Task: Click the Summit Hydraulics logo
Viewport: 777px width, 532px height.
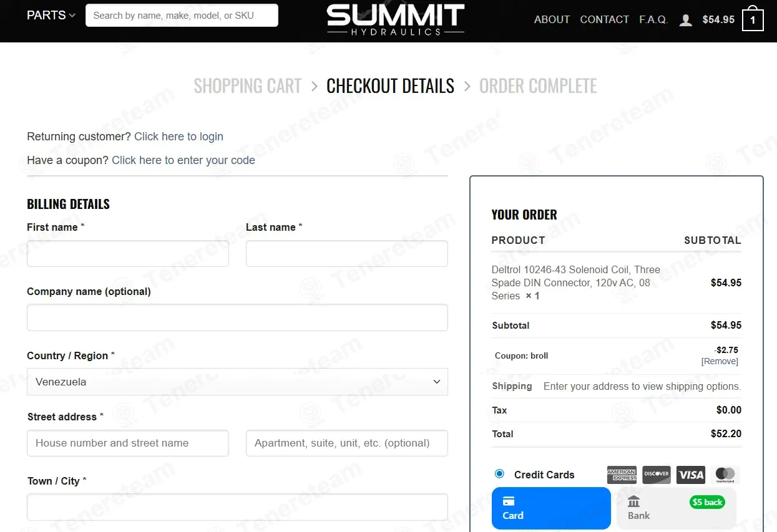Action: point(395,19)
